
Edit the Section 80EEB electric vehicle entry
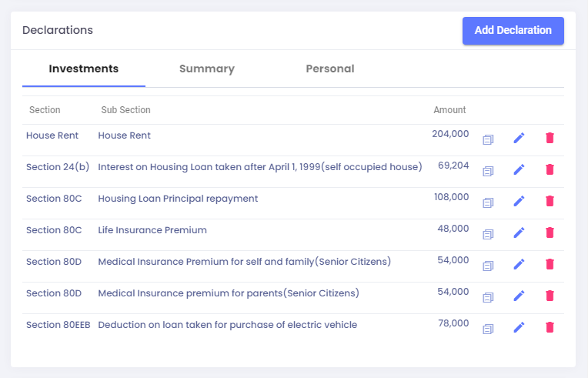[519, 327]
